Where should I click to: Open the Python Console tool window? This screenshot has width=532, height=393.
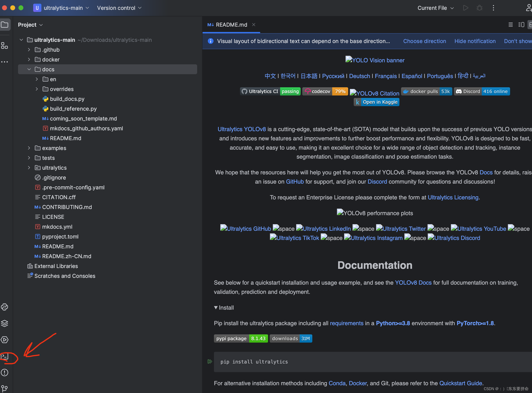pos(5,307)
